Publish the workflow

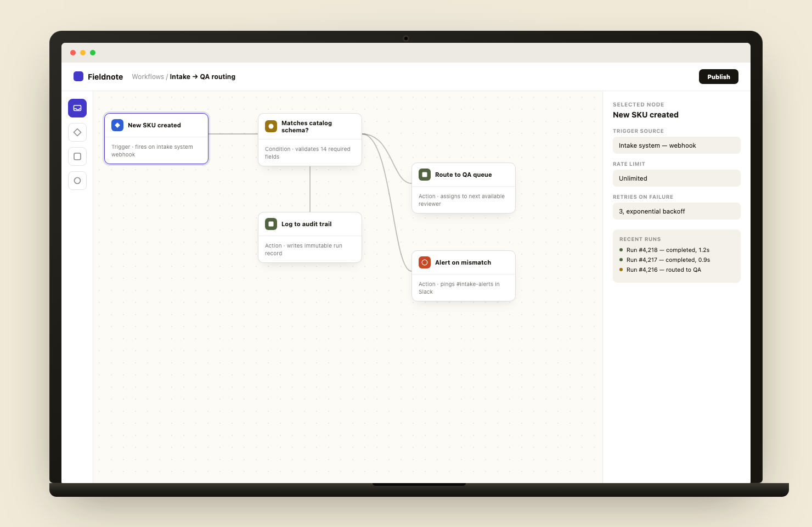point(719,77)
